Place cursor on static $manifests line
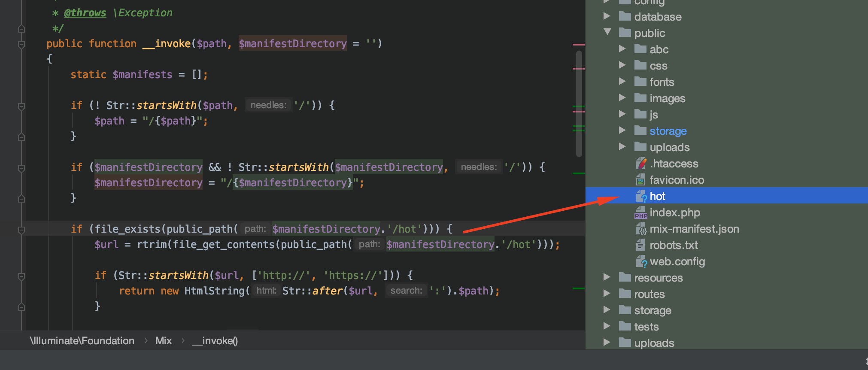The image size is (868, 370). pyautogui.click(x=139, y=75)
